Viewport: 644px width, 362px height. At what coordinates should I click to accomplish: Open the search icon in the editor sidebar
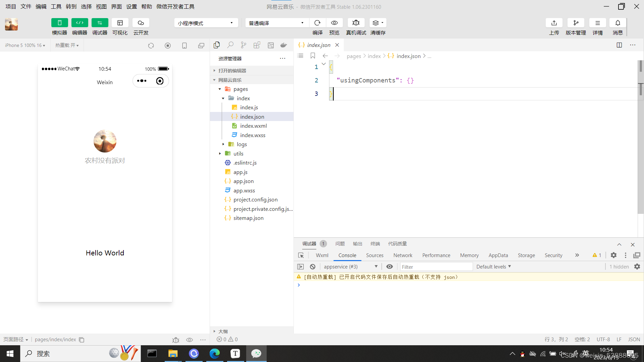230,45
